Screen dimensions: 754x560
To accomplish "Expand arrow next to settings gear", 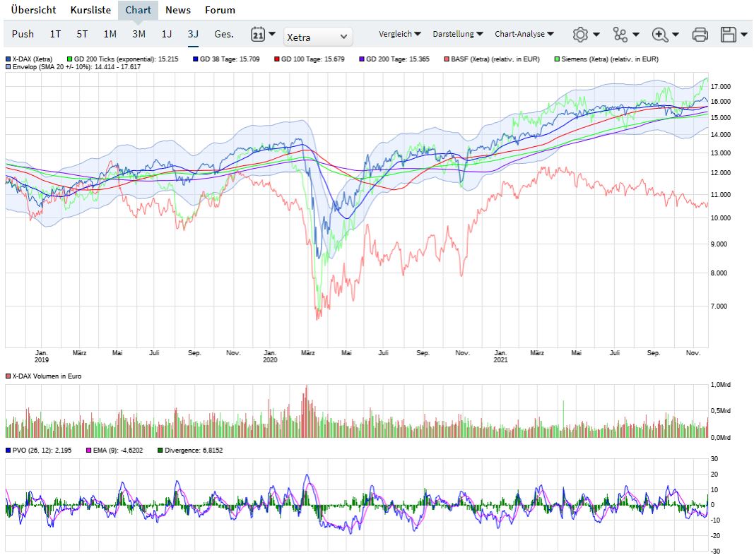I will tap(596, 34).
